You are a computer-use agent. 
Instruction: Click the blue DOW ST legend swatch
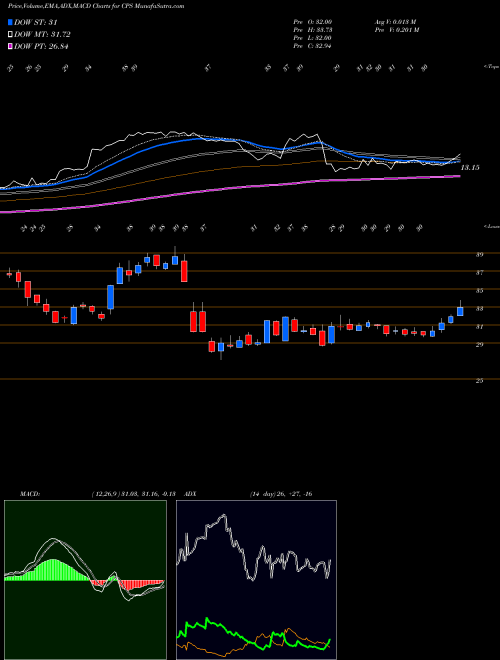tap(10, 23)
